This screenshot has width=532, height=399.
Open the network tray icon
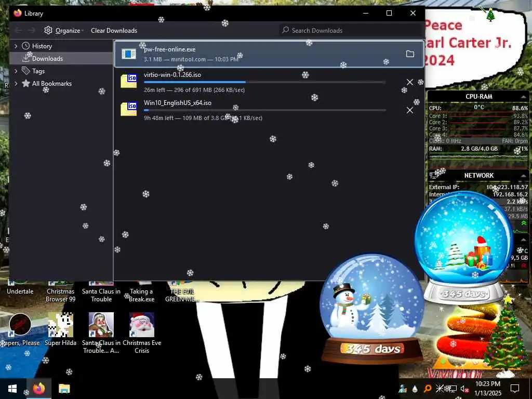453,389
